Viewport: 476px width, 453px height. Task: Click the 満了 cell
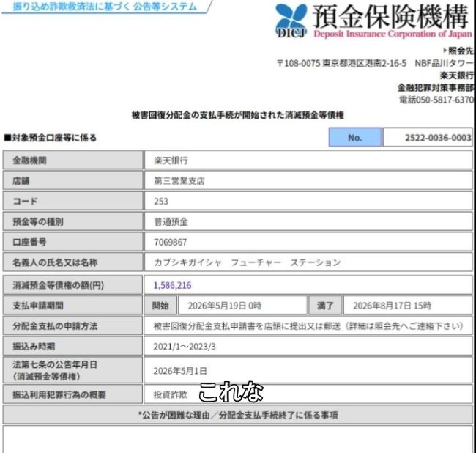[x=325, y=306]
